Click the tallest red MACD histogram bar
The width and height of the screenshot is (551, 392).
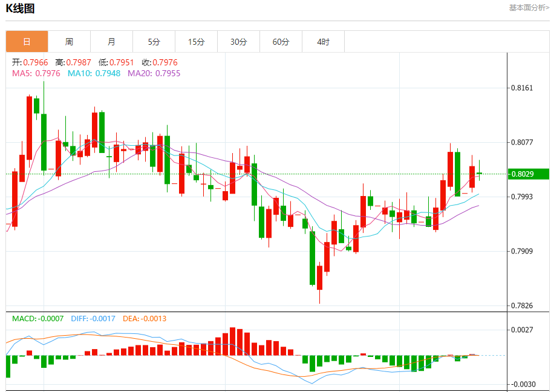(232, 342)
